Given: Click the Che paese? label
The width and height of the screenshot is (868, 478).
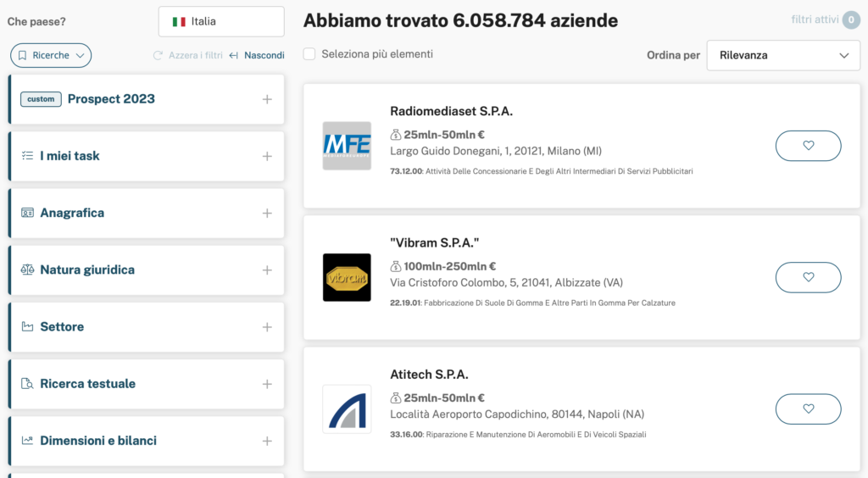Looking at the screenshot, I should click(36, 21).
